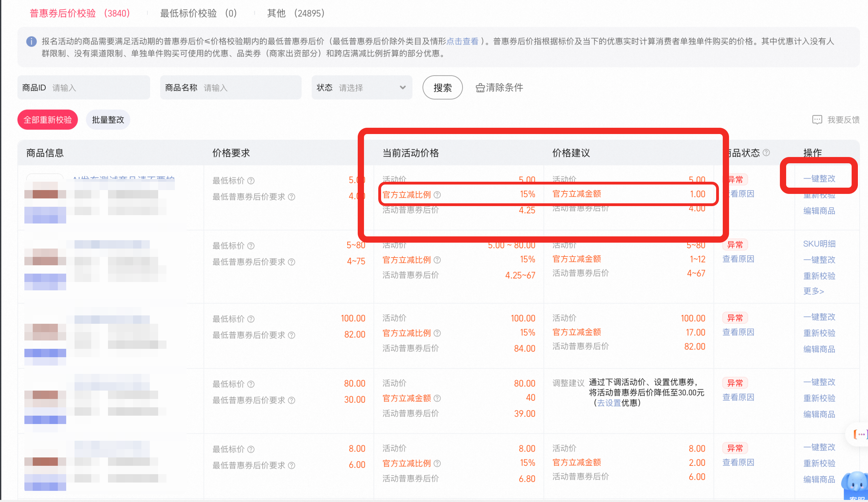Screen dimensions: 868x502
Task: Click 重新校验 for the 8.00 product
Action: (819, 463)
